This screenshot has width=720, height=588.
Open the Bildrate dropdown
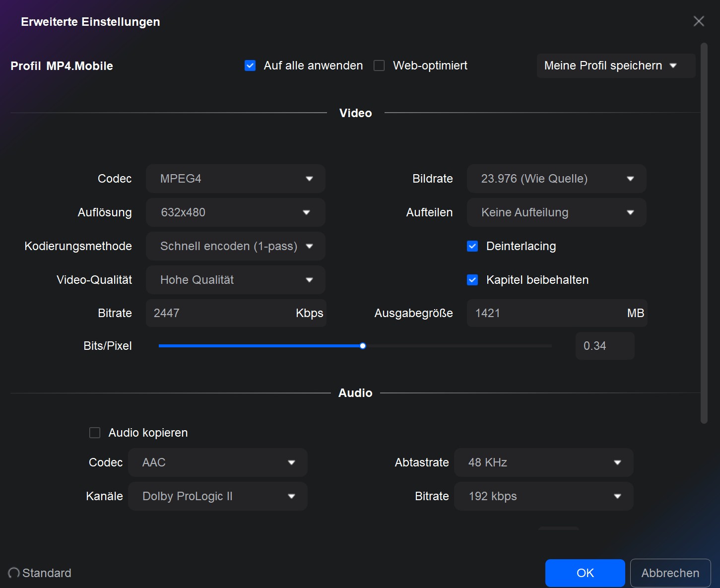pyautogui.click(x=557, y=179)
